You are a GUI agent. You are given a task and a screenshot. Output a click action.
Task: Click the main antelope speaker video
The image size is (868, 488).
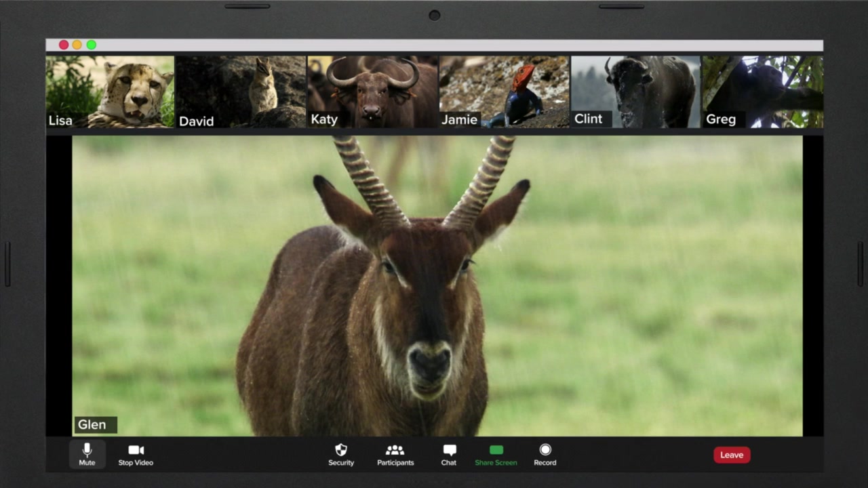click(437, 285)
